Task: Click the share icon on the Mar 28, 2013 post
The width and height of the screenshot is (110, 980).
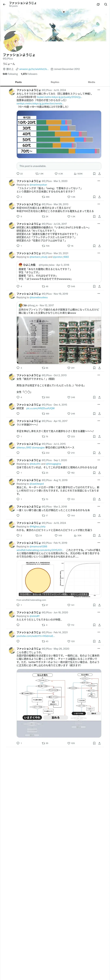Action: click(x=99, y=216)
